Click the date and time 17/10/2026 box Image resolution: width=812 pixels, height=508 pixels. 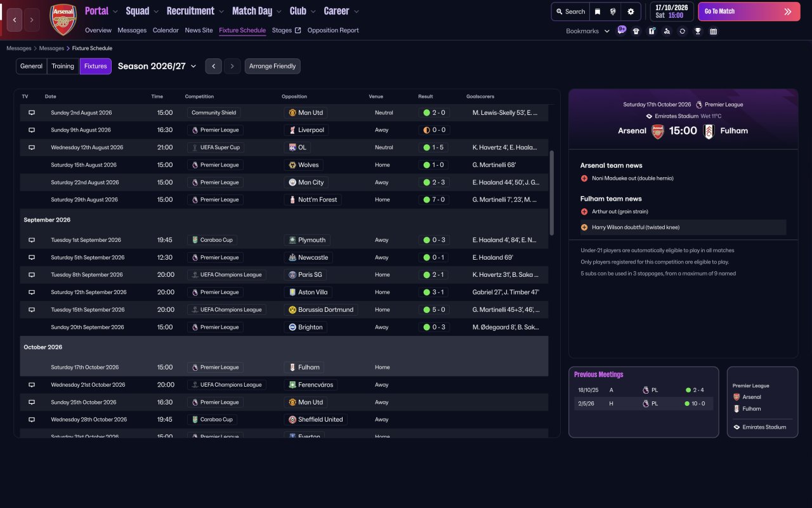(x=672, y=11)
